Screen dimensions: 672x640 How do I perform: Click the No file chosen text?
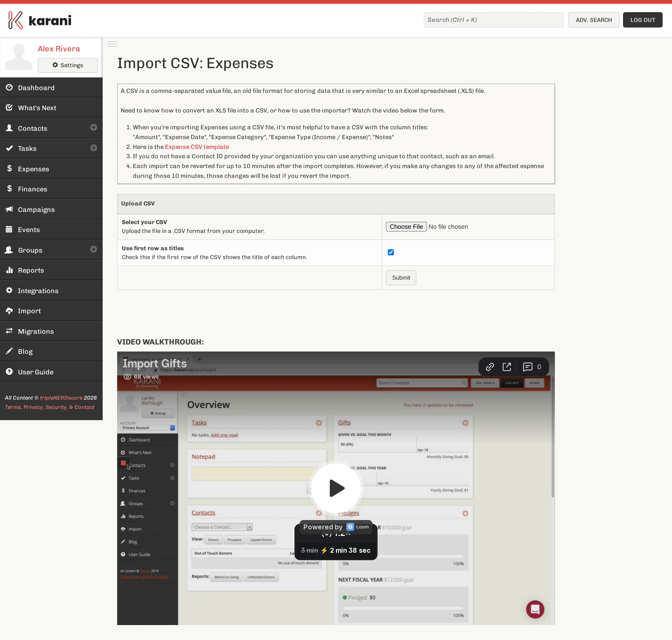(x=448, y=227)
